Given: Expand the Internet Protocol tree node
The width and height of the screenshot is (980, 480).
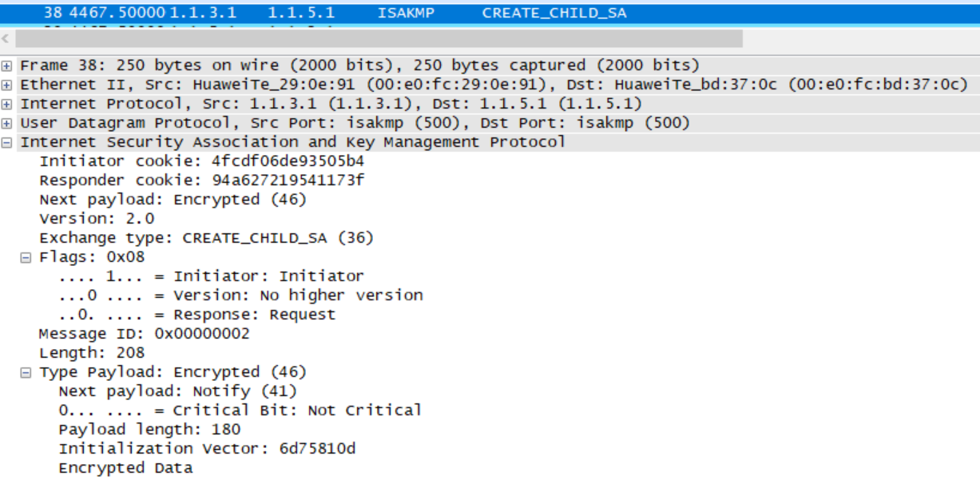Looking at the screenshot, I should 6,103.
